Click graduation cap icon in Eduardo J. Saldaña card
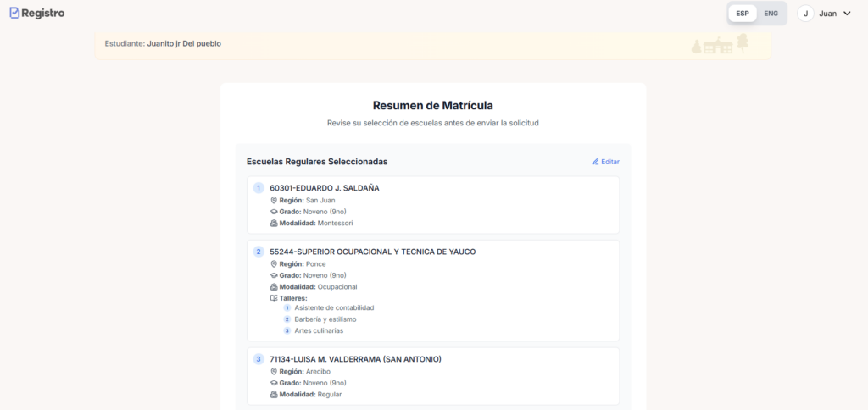This screenshot has width=868, height=410. (274, 212)
